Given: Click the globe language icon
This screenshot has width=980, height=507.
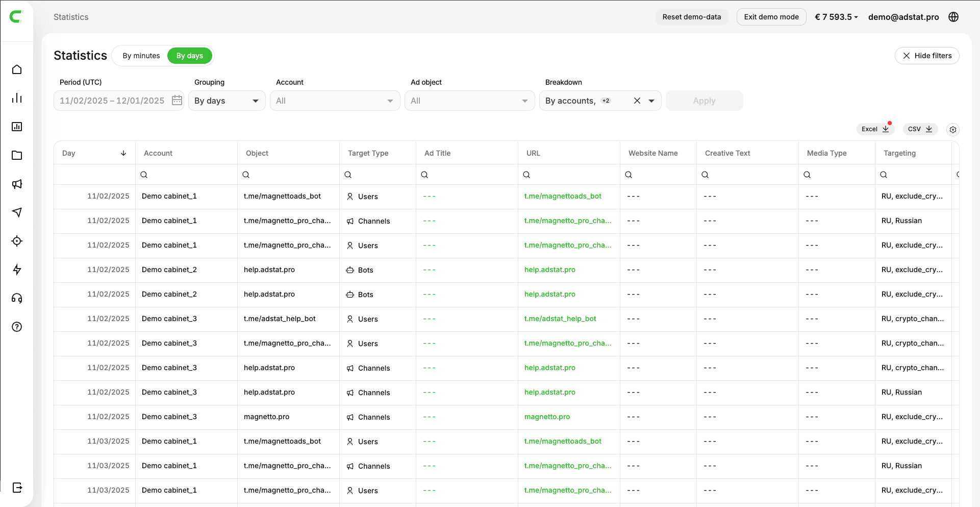Looking at the screenshot, I should tap(953, 17).
